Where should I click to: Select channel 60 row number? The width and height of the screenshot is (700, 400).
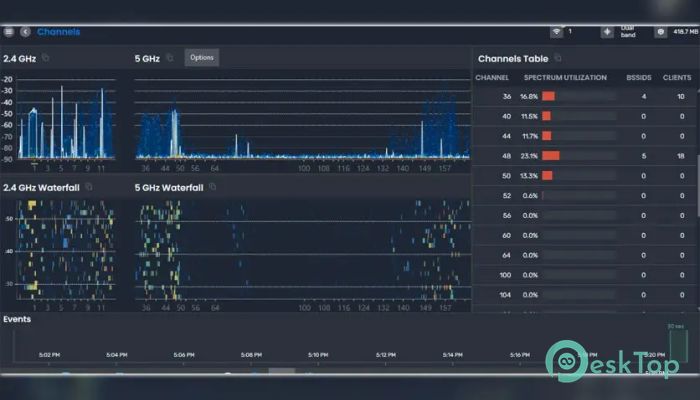pyautogui.click(x=506, y=235)
